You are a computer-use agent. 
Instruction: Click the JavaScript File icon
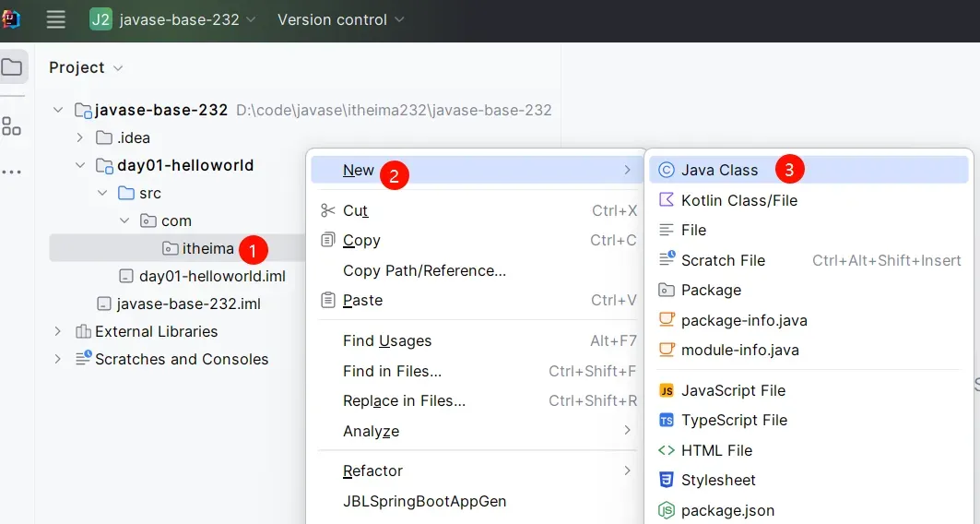[667, 390]
